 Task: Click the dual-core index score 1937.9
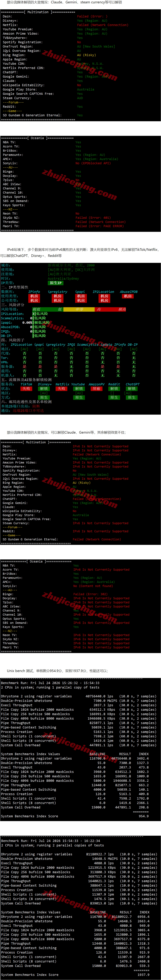click(x=143, y=975)
